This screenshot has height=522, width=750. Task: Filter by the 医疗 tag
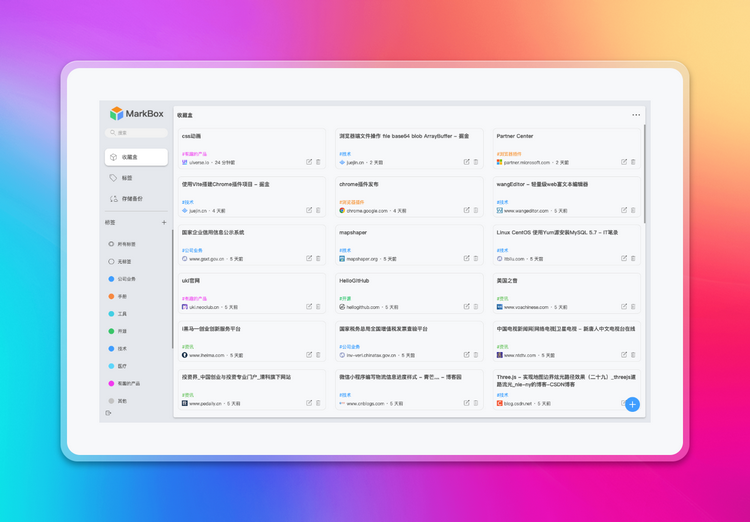(118, 366)
